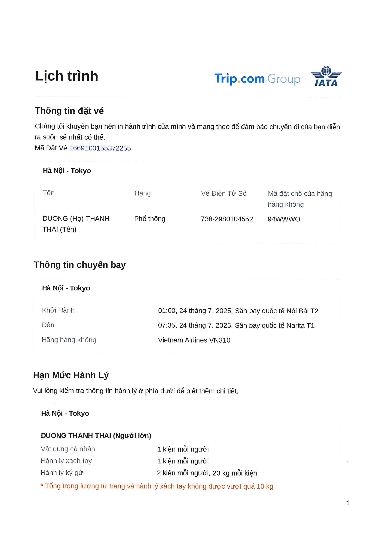This screenshot has height=554, width=392.
Task: Click passenger name DUONG (Họ) THANH in table
Action: click(76, 219)
